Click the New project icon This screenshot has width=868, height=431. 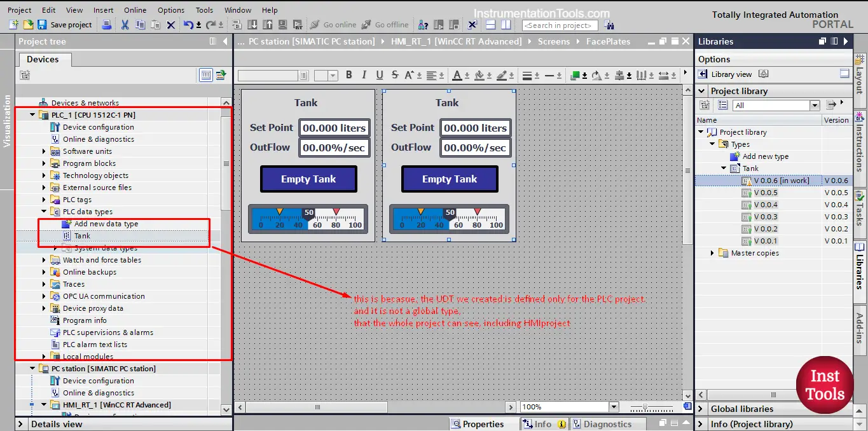pyautogui.click(x=13, y=25)
